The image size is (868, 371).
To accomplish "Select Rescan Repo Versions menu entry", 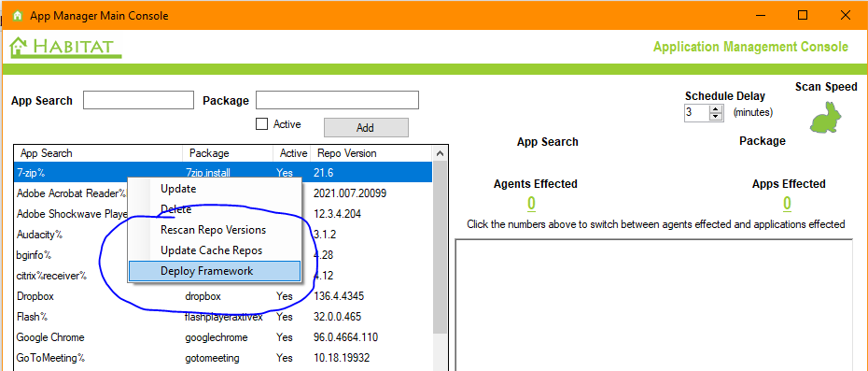I will [x=215, y=230].
